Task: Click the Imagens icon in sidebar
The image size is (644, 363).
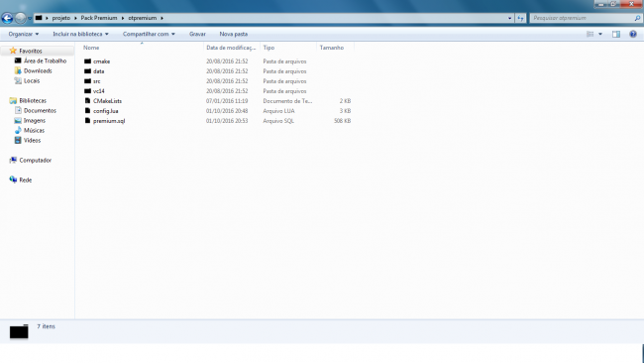Action: 18,120
